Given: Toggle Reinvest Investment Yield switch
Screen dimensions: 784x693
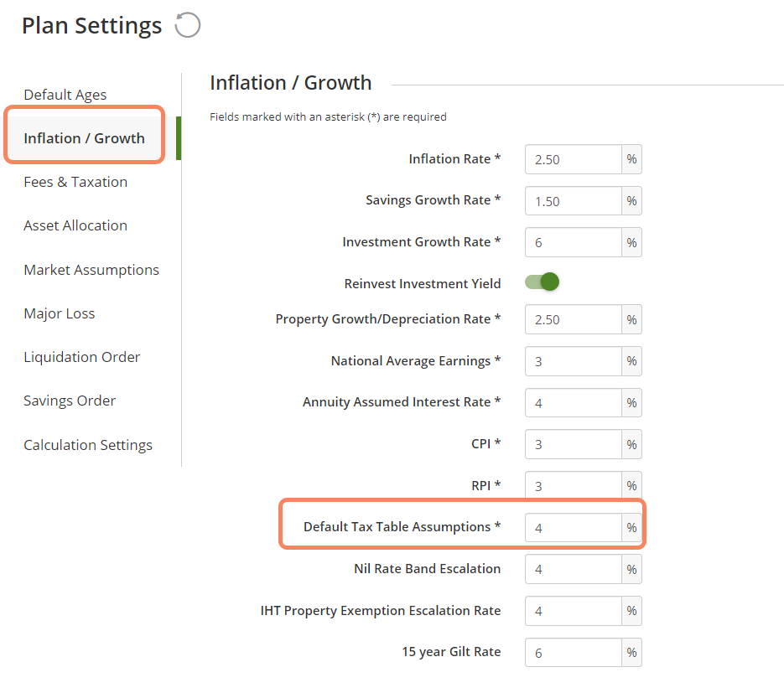Looking at the screenshot, I should (542, 282).
